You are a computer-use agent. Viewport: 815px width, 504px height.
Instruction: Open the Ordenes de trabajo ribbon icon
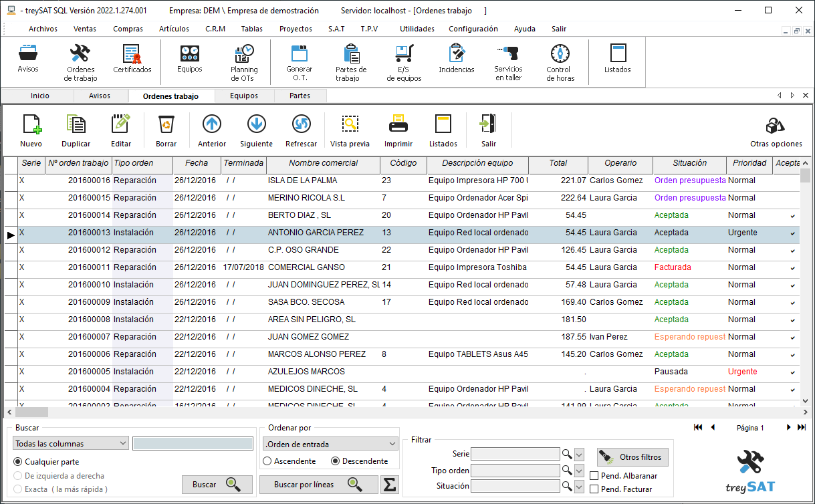(x=80, y=63)
